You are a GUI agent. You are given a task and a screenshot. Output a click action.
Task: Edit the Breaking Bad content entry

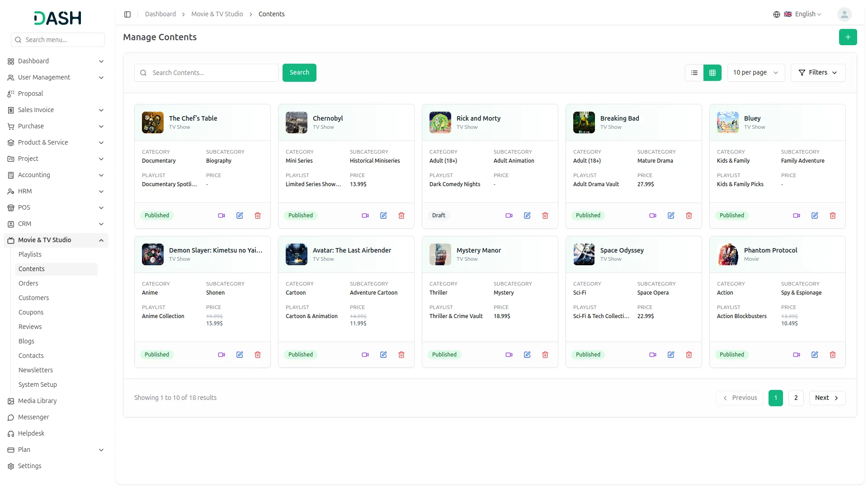(x=671, y=216)
